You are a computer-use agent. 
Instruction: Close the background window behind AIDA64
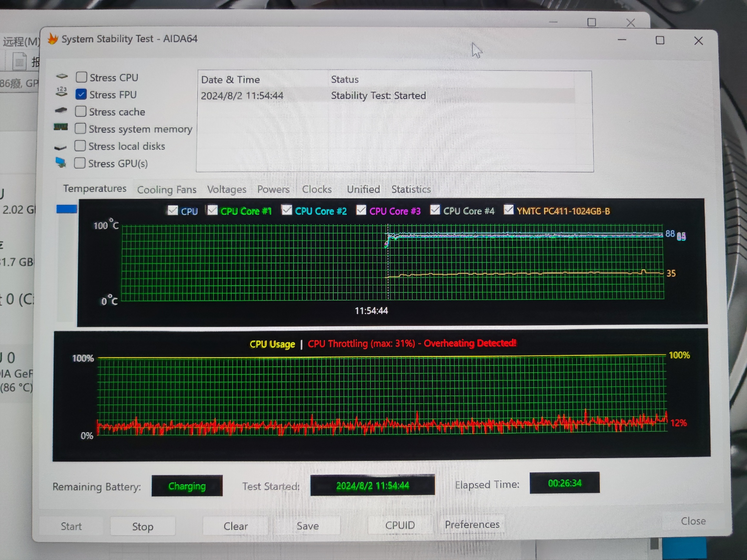point(631,23)
